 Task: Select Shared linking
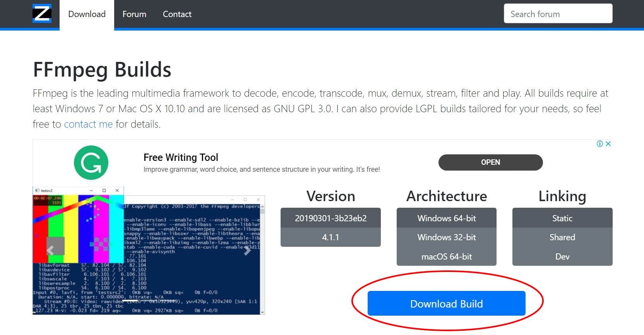click(x=562, y=237)
